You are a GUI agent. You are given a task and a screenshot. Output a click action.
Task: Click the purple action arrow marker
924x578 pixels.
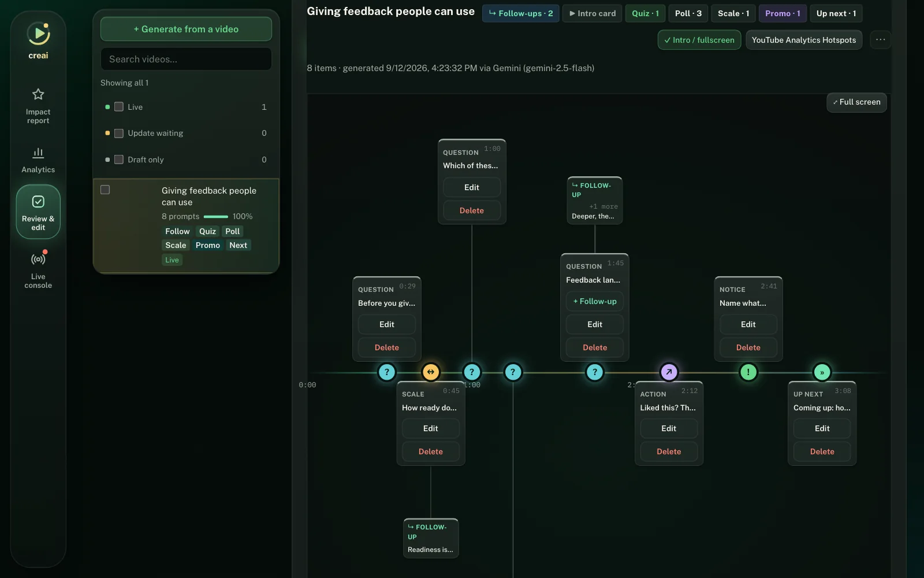pos(669,372)
